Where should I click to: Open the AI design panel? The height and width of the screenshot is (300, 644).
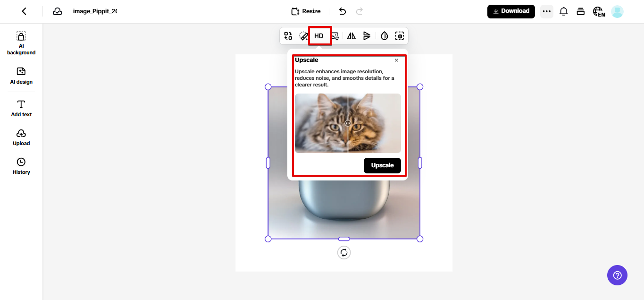[21, 76]
